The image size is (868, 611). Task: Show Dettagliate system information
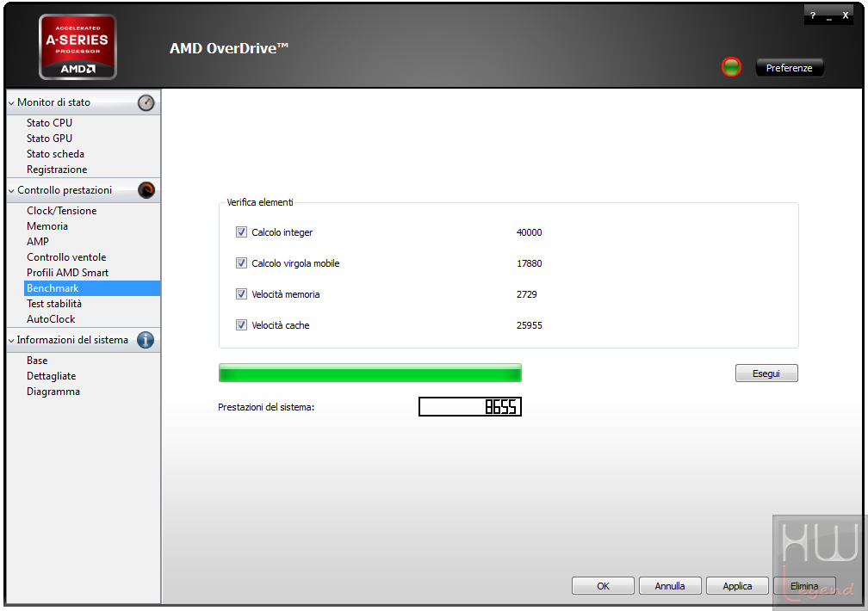coord(52,376)
